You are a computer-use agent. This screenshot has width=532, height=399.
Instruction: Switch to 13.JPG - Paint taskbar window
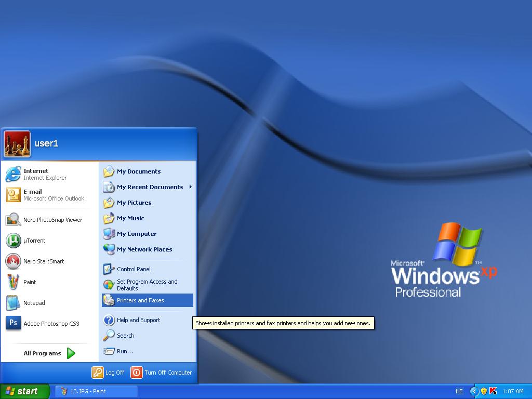(96, 391)
